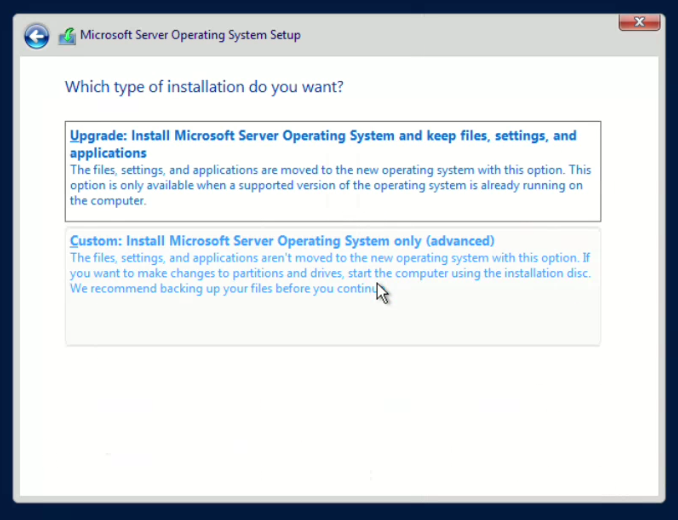Click the Upgrade option's description paragraph
678x520 pixels.
(330, 185)
